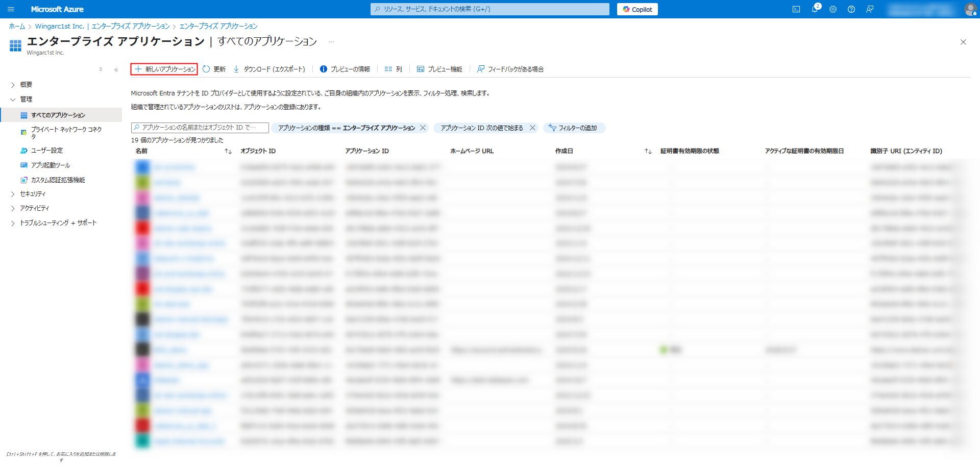Open the アプリケーション ID 次の値で始まる filter

(x=482, y=128)
